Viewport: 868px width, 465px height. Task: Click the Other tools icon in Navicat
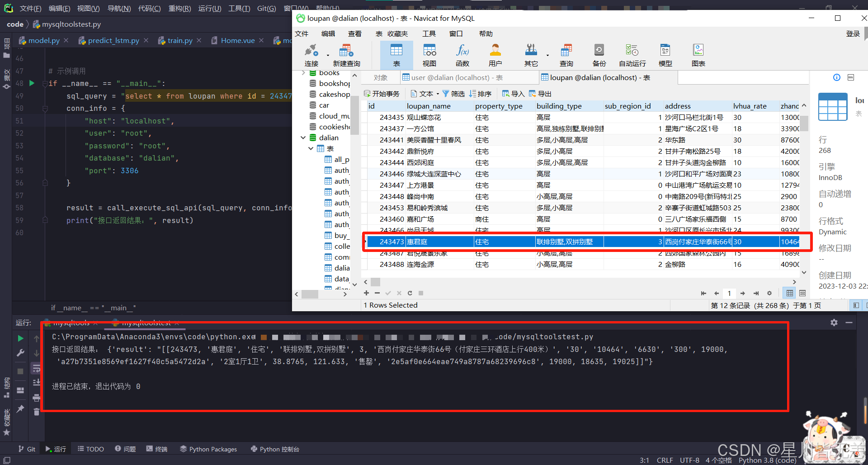pyautogui.click(x=531, y=55)
